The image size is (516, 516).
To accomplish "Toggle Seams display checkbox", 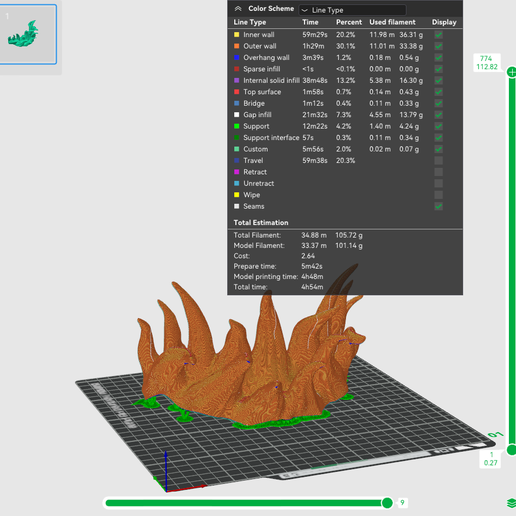I will pos(439,206).
